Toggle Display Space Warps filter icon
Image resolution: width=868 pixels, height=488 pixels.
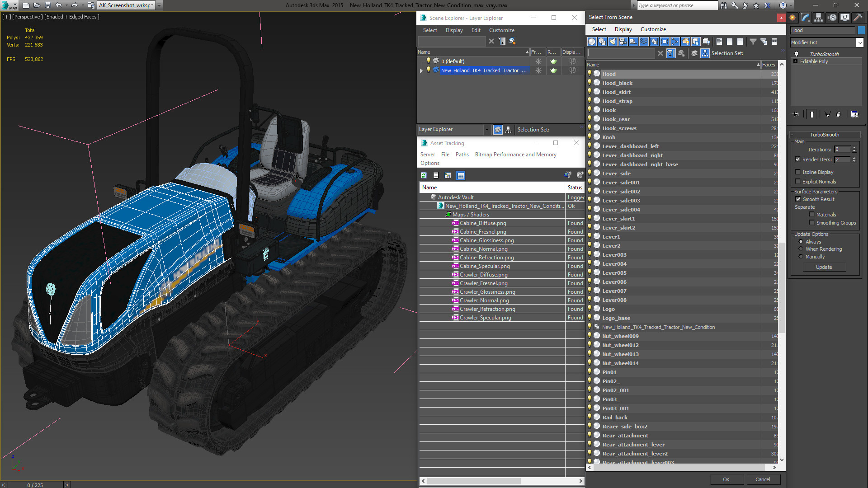[x=644, y=42]
